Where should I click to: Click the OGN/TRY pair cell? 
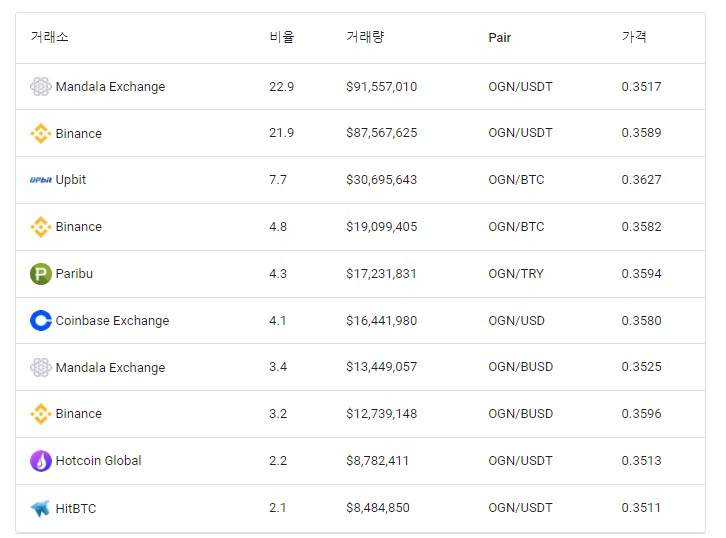click(x=516, y=274)
